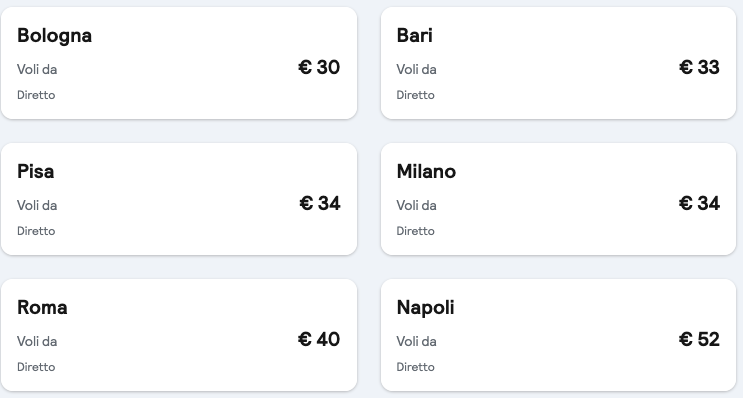Viewport: 743px width, 398px height.
Task: Click 'Diretto' label under Bari
Action: [x=416, y=95]
